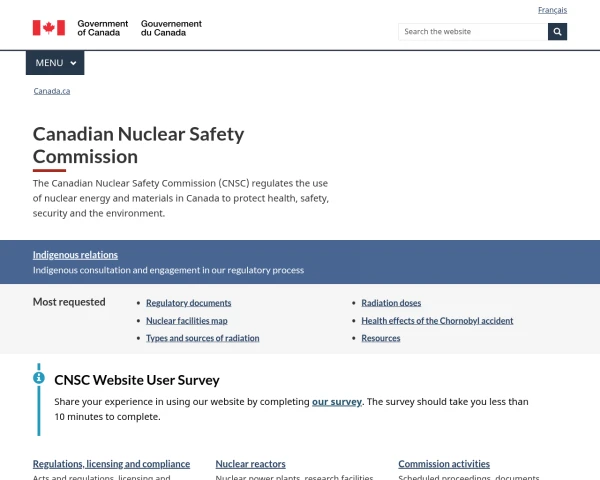Open the Canada.ca breadcrumb link
The width and height of the screenshot is (600, 480).
click(52, 91)
